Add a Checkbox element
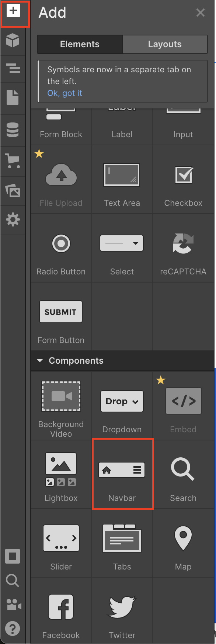Screen dimensions: 216x644 click(x=183, y=180)
